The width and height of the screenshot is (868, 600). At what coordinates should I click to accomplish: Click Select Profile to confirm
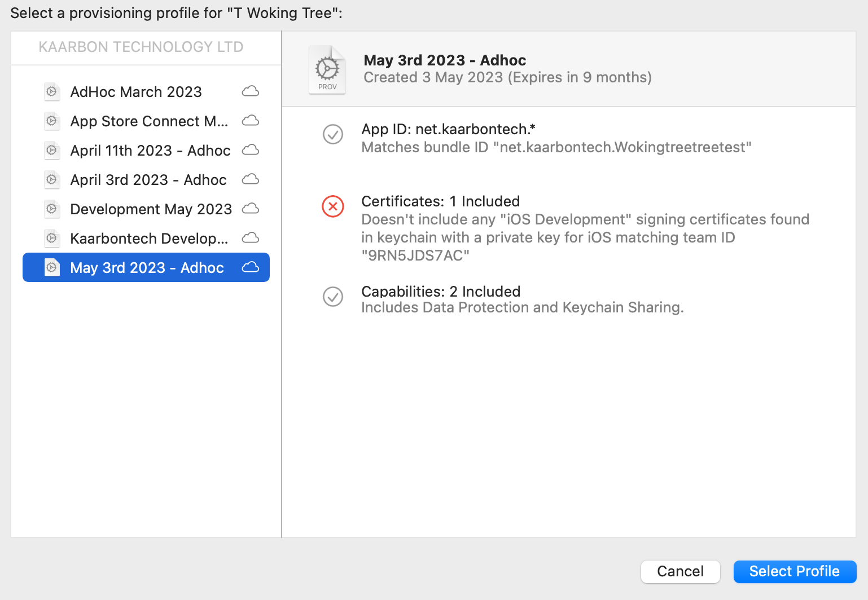click(x=795, y=571)
